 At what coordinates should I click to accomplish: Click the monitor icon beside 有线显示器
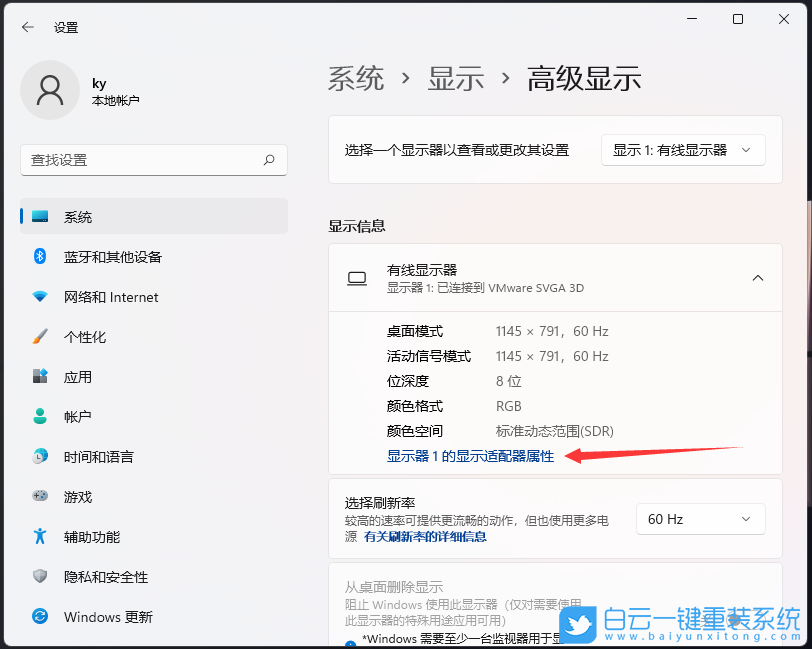pyautogui.click(x=357, y=278)
